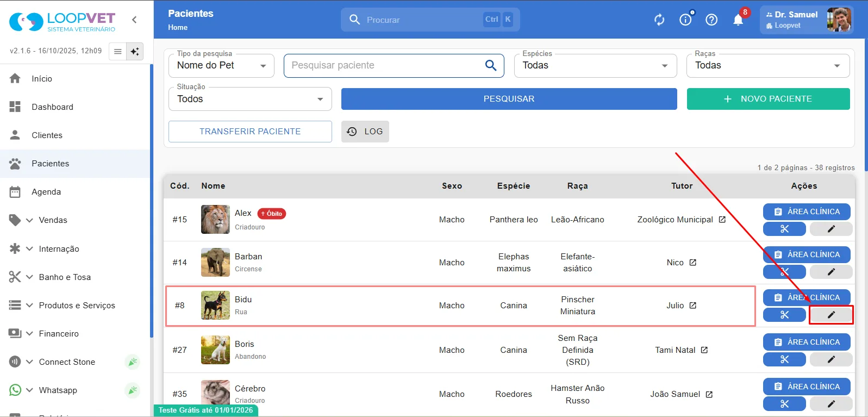Click the refresh sync icon in header

coord(659,20)
